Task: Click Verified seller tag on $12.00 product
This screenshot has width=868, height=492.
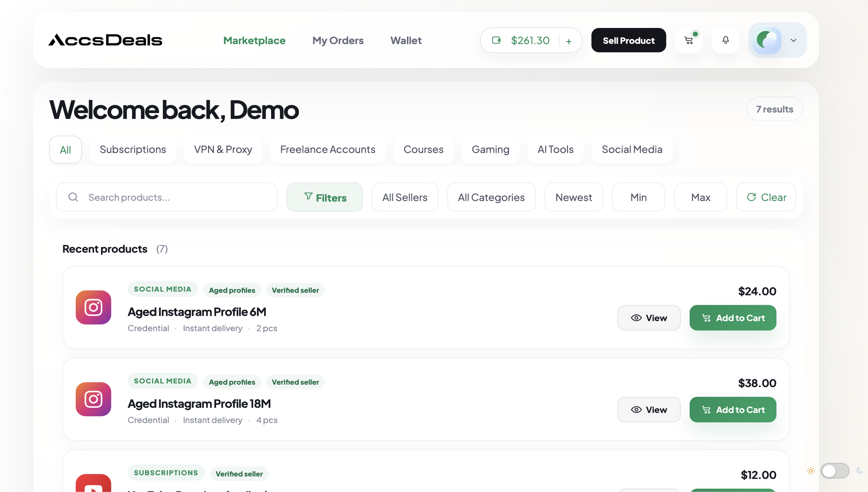Action: [239, 474]
